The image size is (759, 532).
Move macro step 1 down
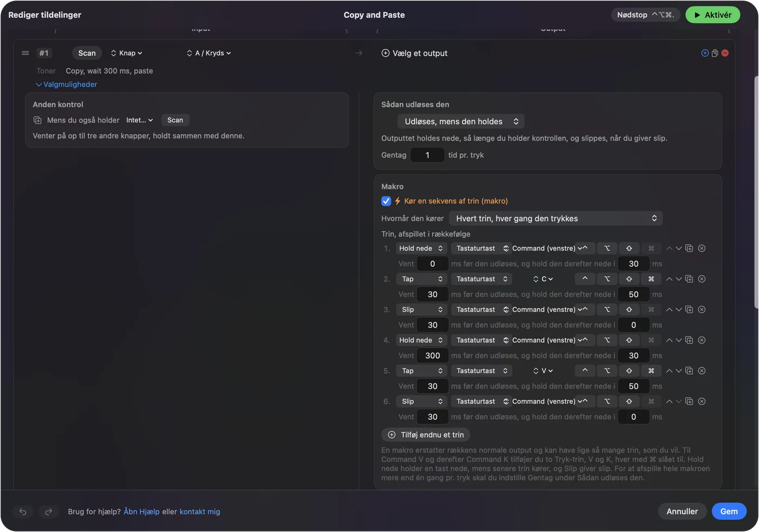pos(679,248)
